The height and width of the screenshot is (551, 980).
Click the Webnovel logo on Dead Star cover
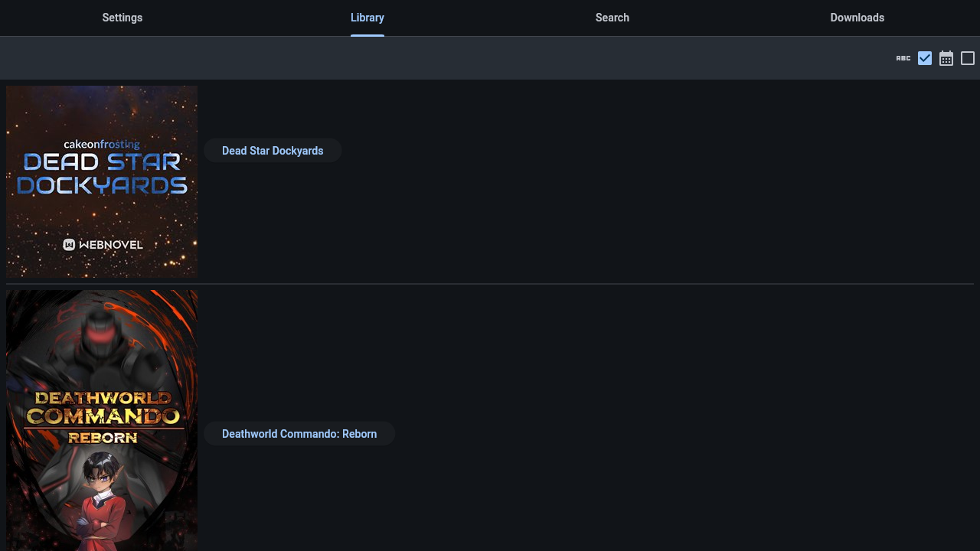[103, 245]
